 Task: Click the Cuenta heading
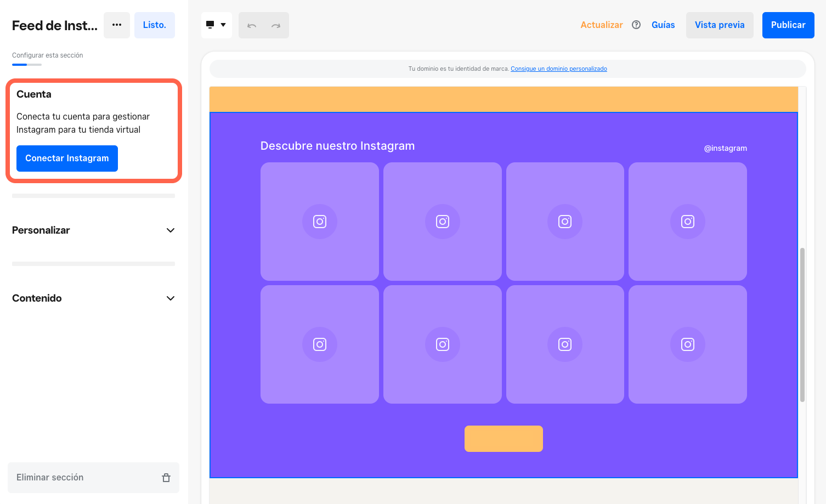pyautogui.click(x=34, y=94)
